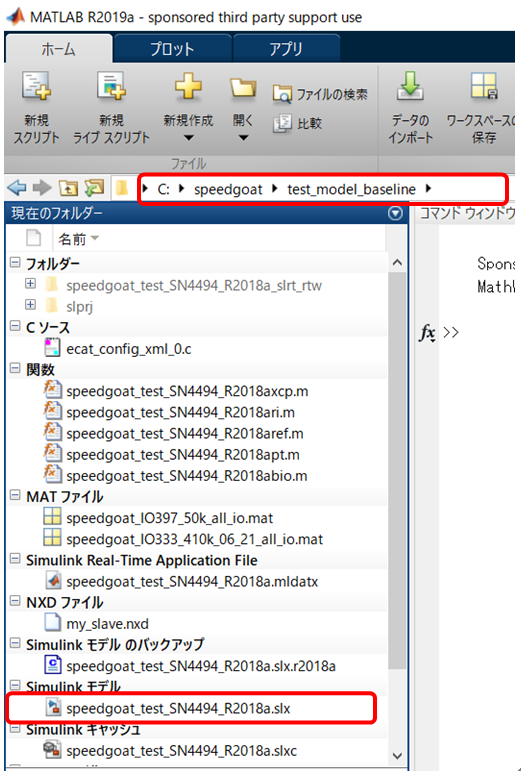Image resolution: width=521 pixels, height=771 pixels.
Task: Click C: in the address bar
Action: pyautogui.click(x=164, y=189)
